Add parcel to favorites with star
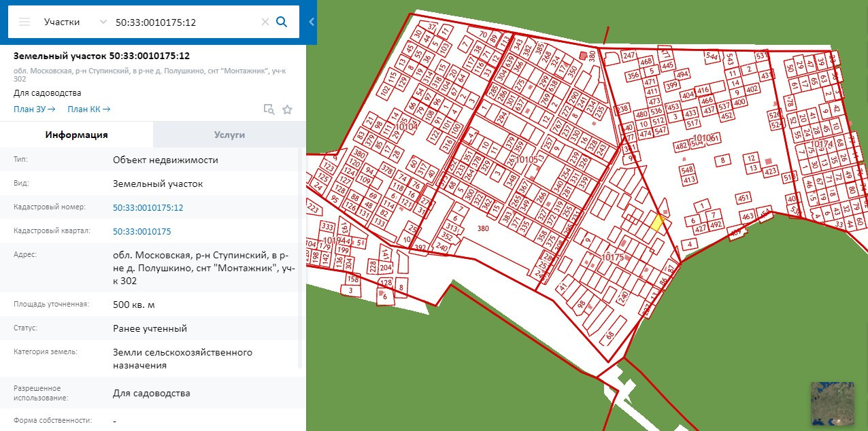Viewport: 868px width, 431px height. (x=287, y=109)
